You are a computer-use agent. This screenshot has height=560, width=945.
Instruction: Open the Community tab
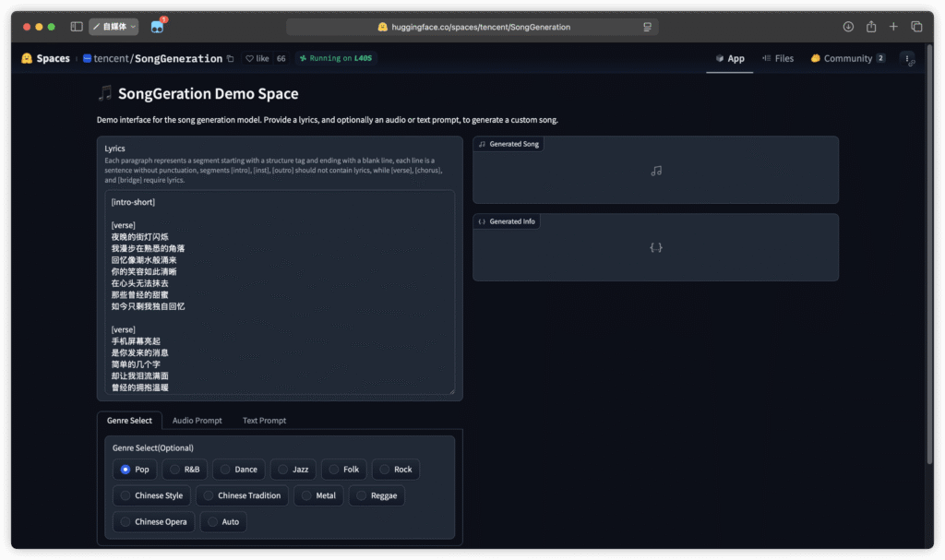tap(847, 58)
